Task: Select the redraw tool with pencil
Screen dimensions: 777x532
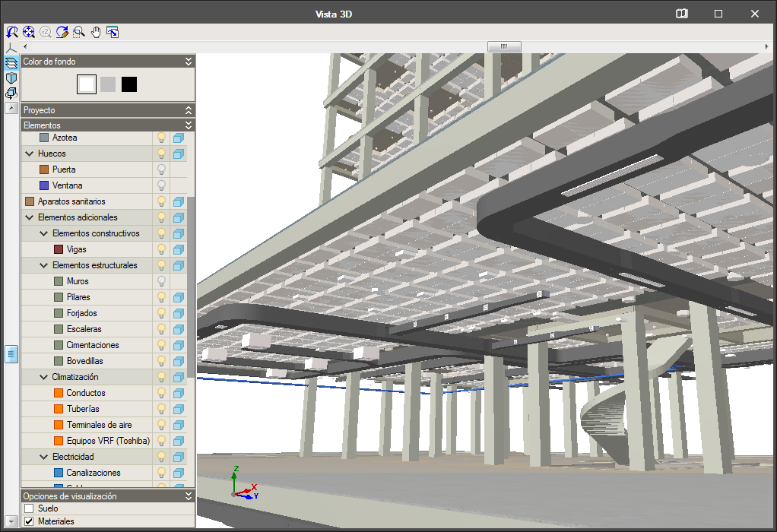Action: click(62, 32)
